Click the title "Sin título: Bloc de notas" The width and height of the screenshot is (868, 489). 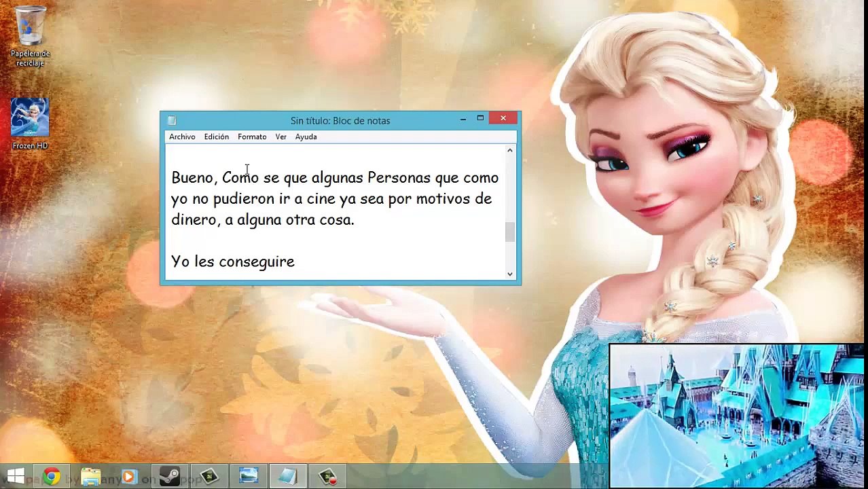[x=340, y=121]
